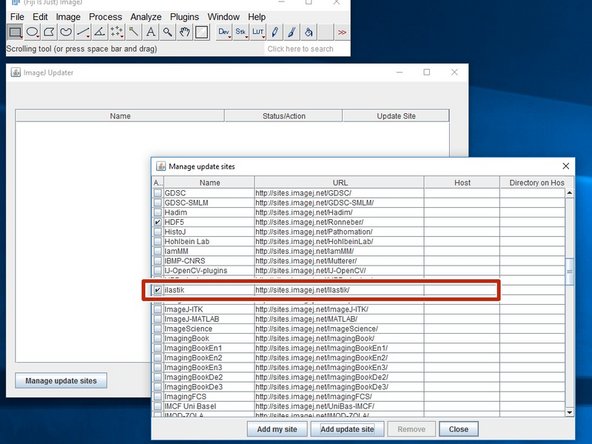Toggle the ilastik update site checkbox
Image resolution: width=592 pixels, height=444 pixels.
(158, 290)
